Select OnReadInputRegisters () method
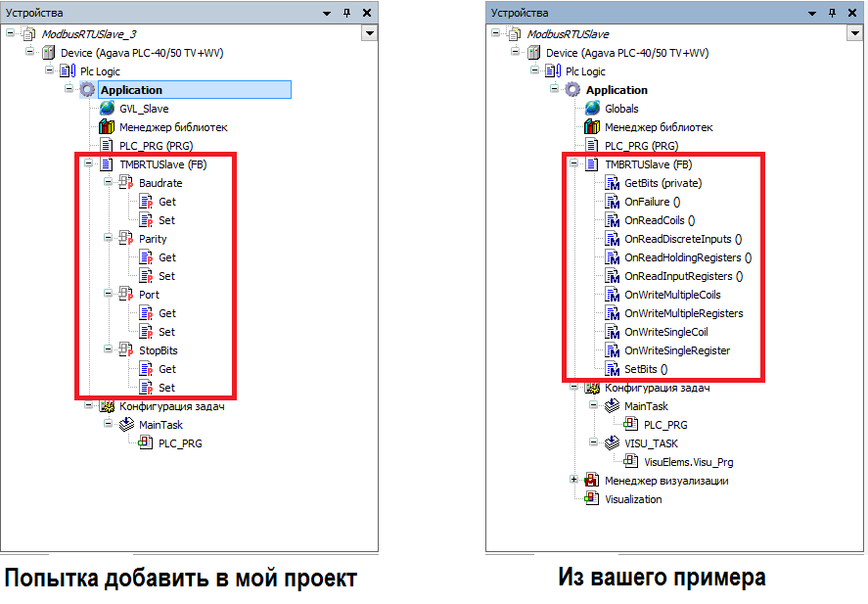This screenshot has width=868, height=604. click(684, 276)
